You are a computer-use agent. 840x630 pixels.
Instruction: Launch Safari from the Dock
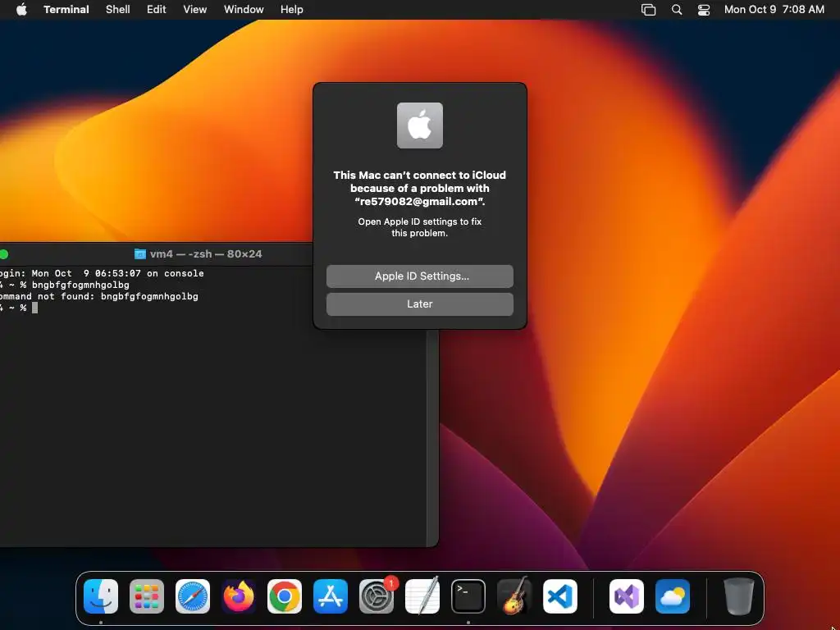click(x=193, y=596)
